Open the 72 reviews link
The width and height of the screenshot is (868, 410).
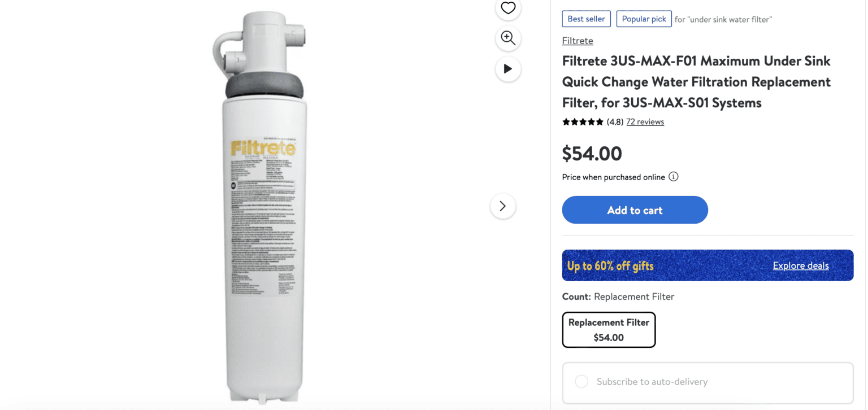pos(645,121)
